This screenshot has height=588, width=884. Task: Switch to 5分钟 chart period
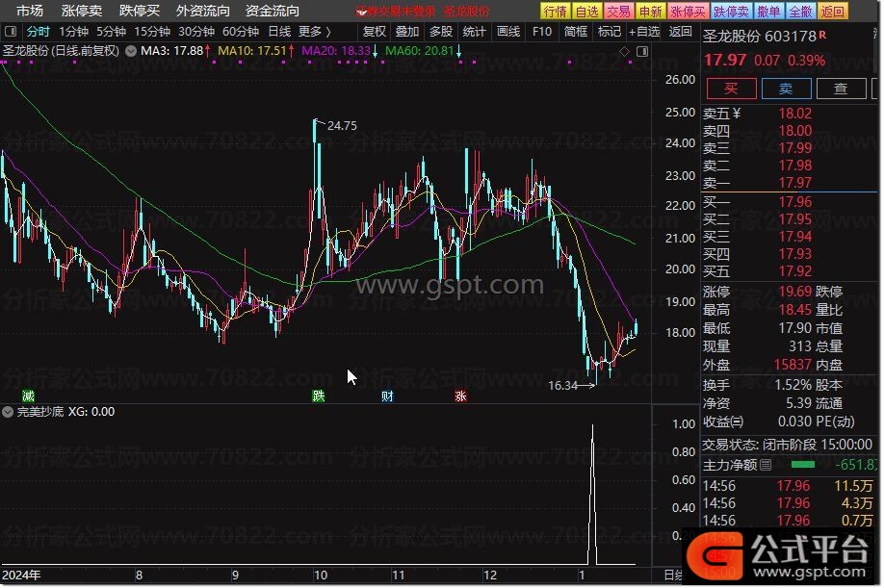(x=111, y=32)
